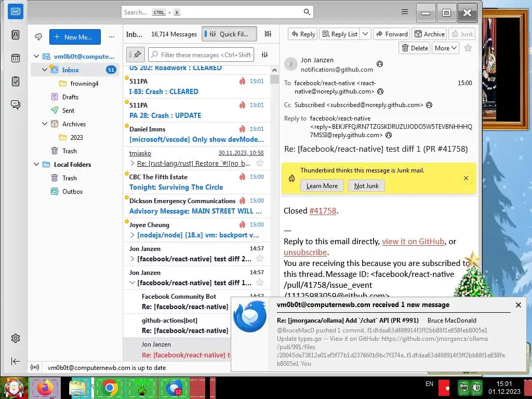Open the Mail space icon
This screenshot has width=532, height=399.
click(x=16, y=12)
